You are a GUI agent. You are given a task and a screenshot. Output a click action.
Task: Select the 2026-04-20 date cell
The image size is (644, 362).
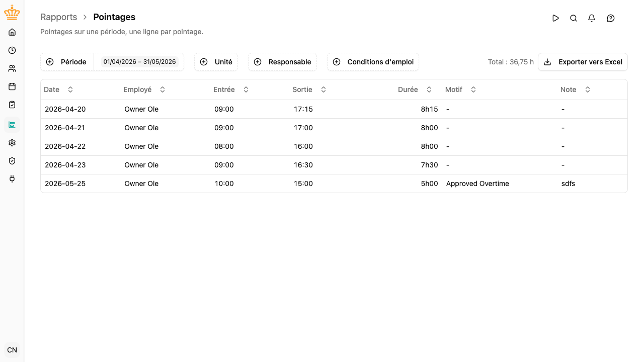click(65, 109)
